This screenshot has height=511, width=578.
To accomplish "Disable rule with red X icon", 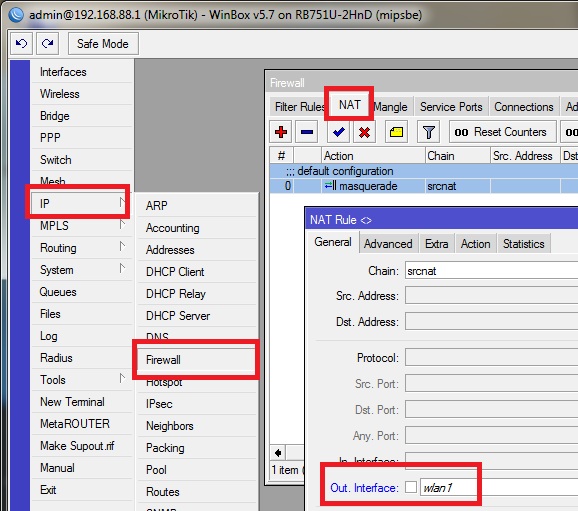I will click(x=364, y=132).
